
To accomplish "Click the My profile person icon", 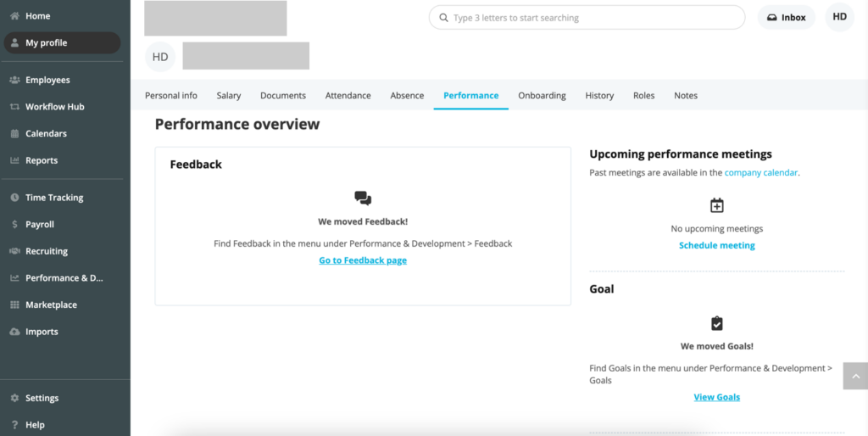I will [15, 42].
